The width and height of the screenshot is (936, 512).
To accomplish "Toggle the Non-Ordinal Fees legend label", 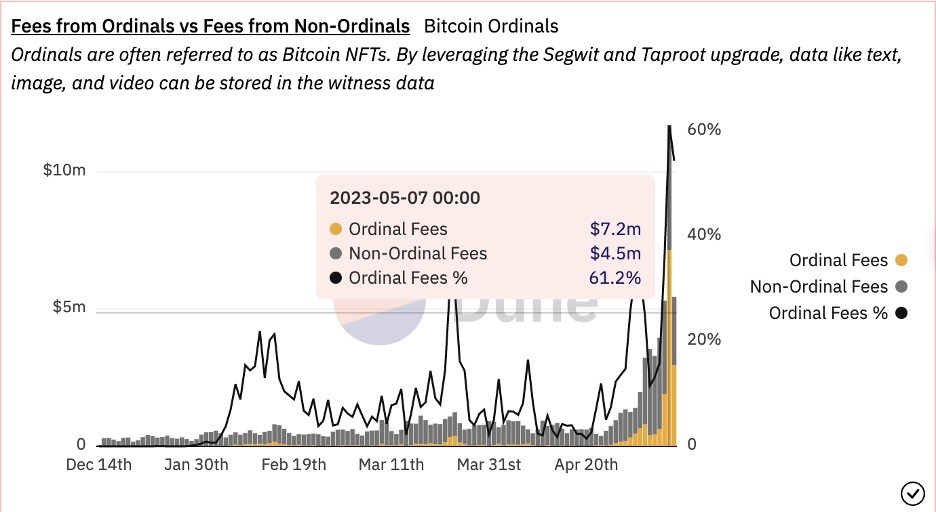I will (818, 286).
